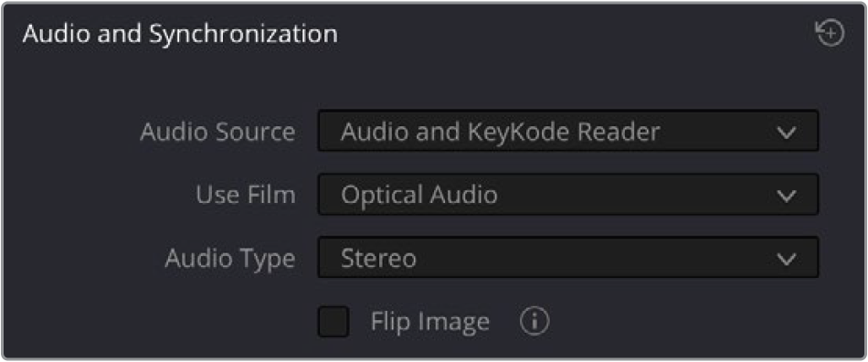Toggle Flip Image via its text label

pyautogui.click(x=430, y=322)
